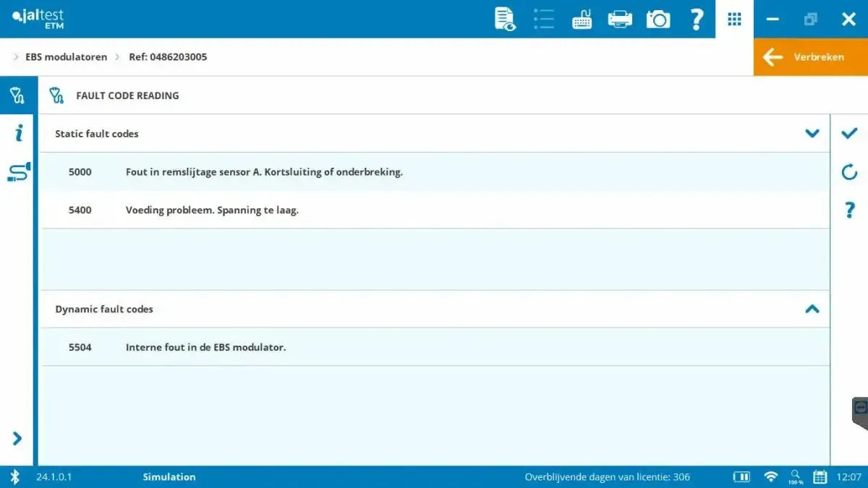Expand the left sidebar arrow

pos(17,438)
